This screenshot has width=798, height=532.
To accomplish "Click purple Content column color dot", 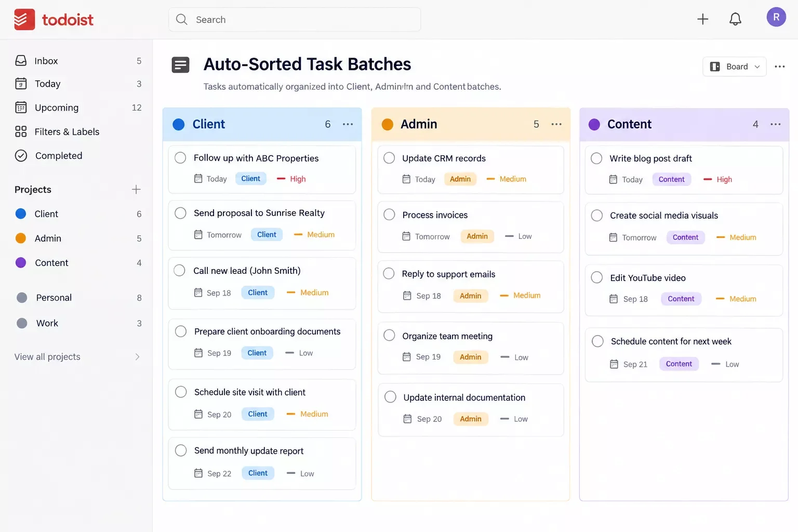I will 594,124.
